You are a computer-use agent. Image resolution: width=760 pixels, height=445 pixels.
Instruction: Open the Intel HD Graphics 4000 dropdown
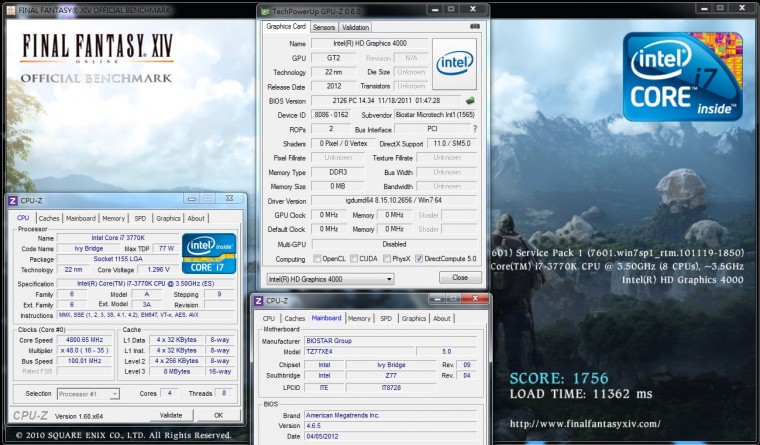(x=329, y=277)
